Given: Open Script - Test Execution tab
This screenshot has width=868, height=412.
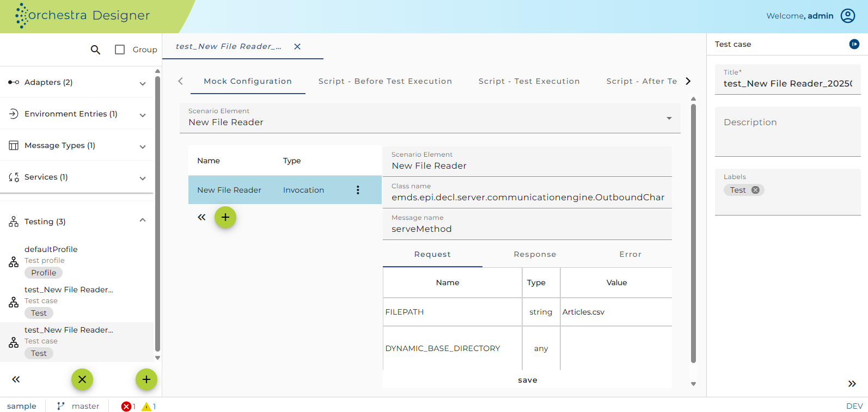Looking at the screenshot, I should 529,81.
